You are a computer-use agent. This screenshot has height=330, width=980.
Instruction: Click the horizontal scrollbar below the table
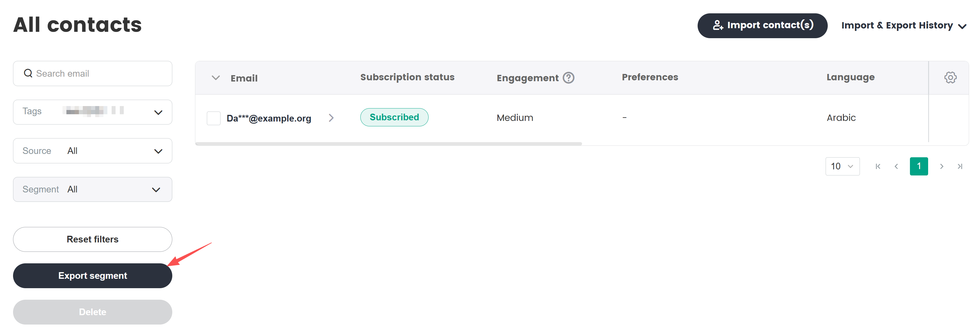388,144
